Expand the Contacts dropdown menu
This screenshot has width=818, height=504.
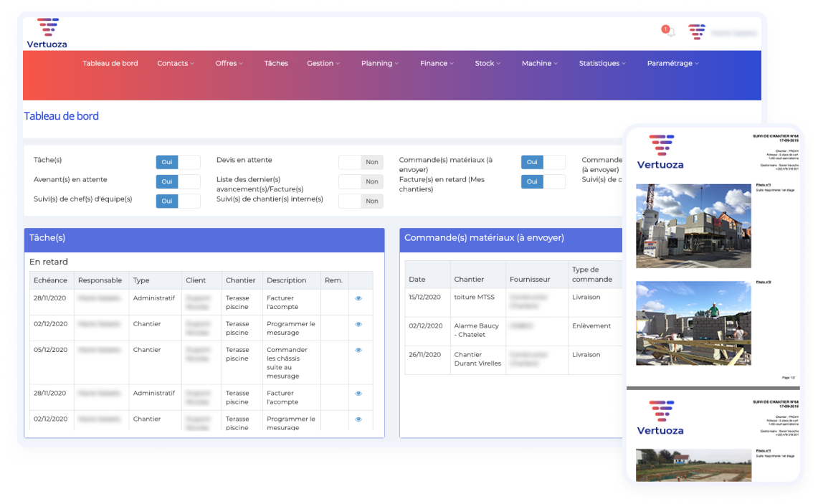pos(175,63)
